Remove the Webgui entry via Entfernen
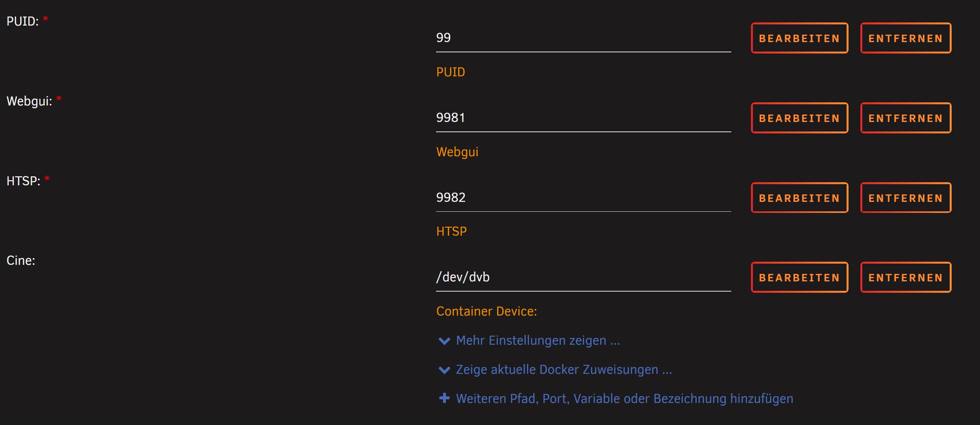The width and height of the screenshot is (980, 425). (x=906, y=118)
